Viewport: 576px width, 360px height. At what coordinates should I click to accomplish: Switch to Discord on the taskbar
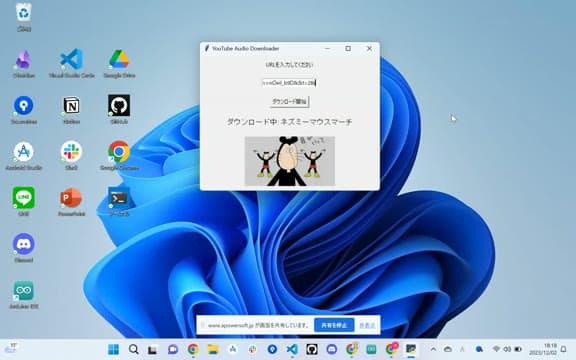click(x=332, y=349)
